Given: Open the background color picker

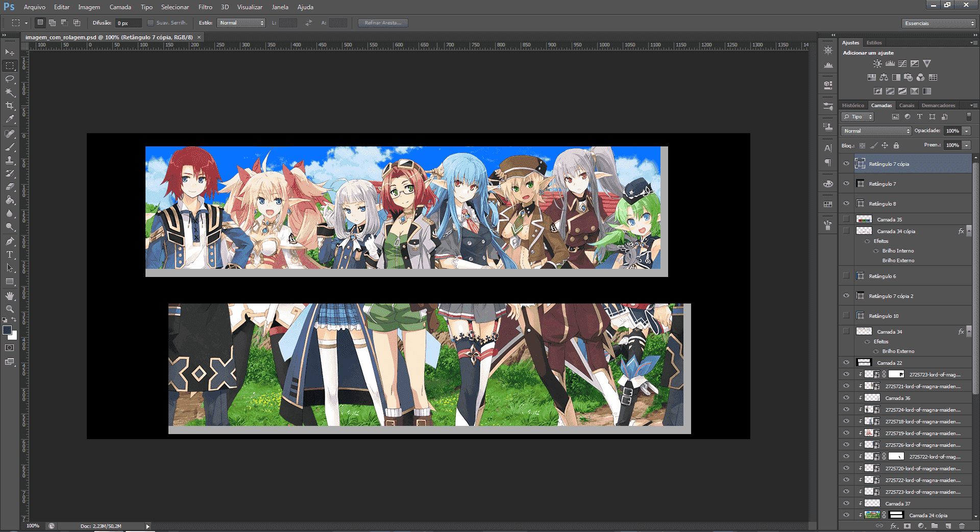Looking at the screenshot, I should click(14, 337).
